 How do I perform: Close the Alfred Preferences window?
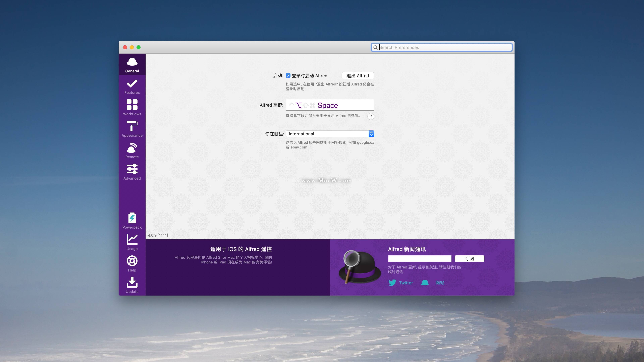coord(125,47)
